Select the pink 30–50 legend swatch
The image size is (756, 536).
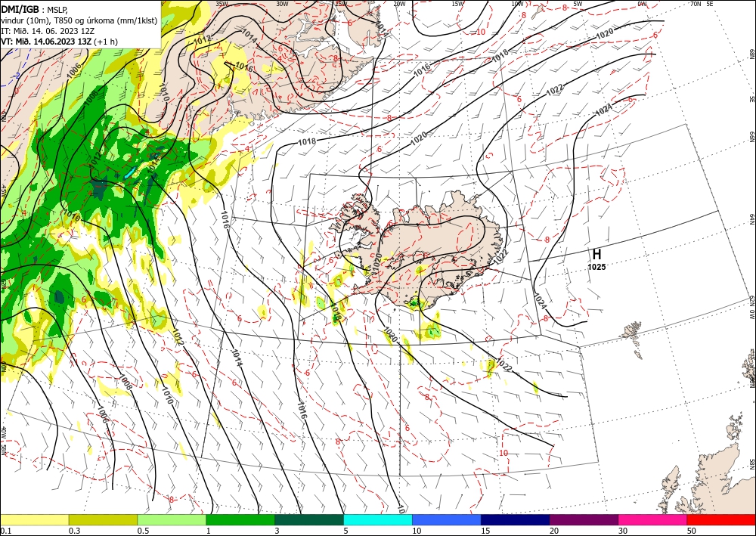coord(652,520)
